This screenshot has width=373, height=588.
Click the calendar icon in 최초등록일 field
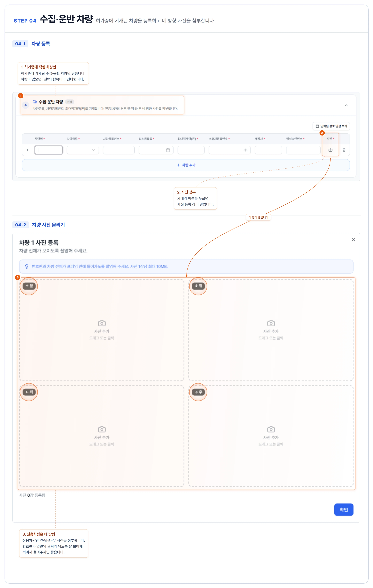pyautogui.click(x=168, y=150)
